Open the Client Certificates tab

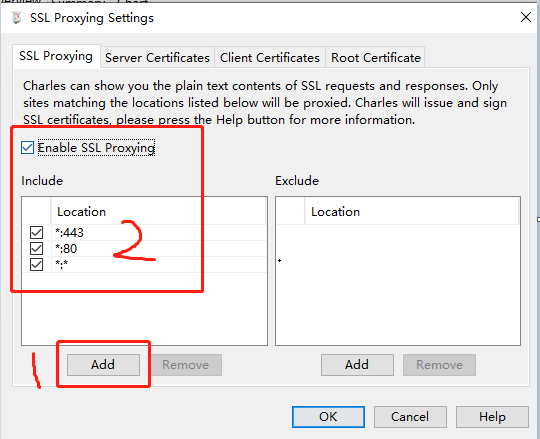pyautogui.click(x=270, y=58)
